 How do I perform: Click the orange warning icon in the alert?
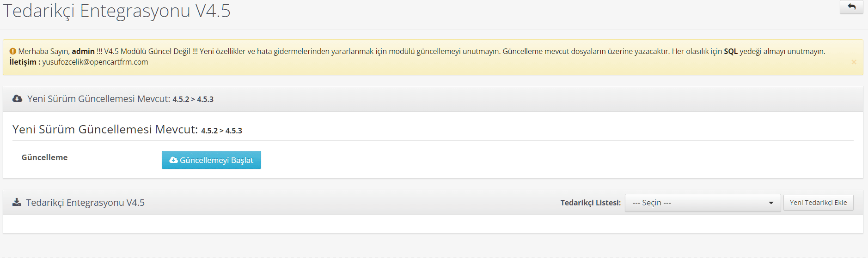(13, 51)
